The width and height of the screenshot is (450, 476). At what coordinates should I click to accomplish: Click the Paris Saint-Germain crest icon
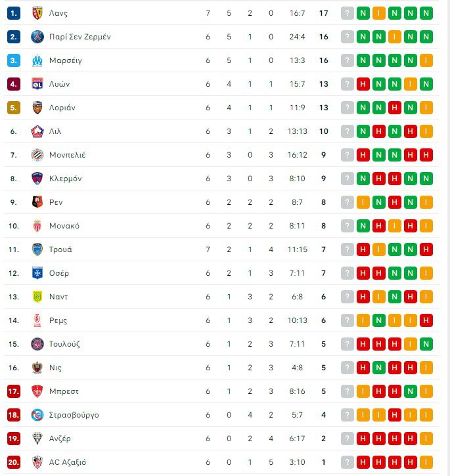[x=37, y=37]
